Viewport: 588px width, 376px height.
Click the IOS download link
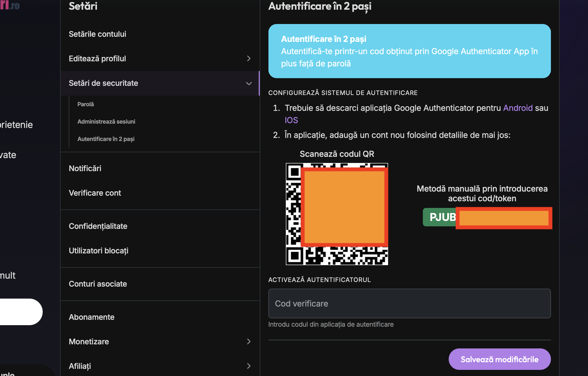291,120
